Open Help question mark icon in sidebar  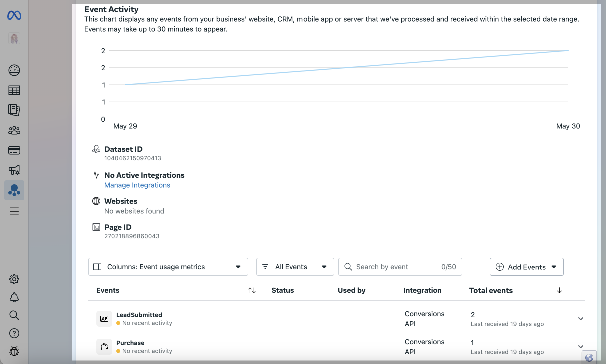tap(14, 333)
